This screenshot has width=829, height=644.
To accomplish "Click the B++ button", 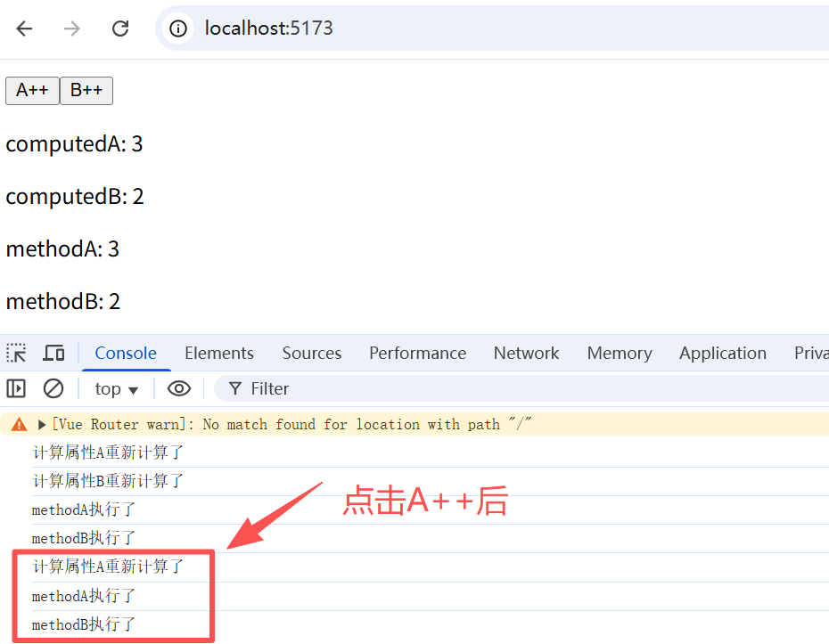I will (x=86, y=90).
